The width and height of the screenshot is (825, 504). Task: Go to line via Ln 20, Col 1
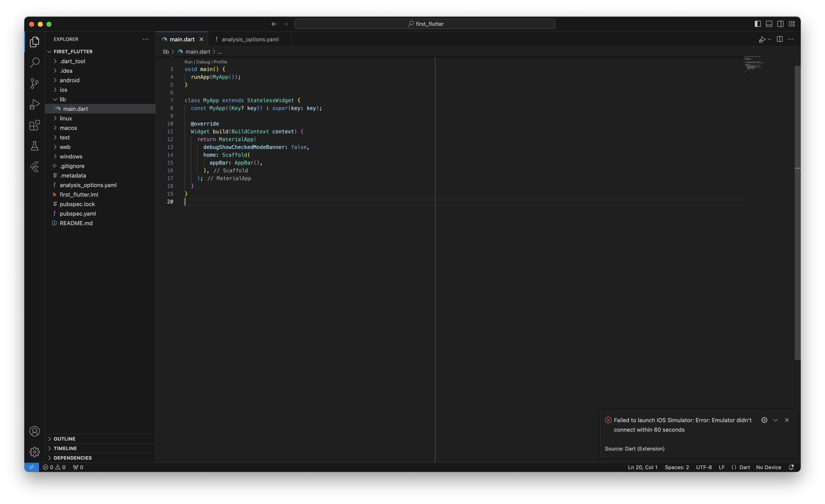tap(643, 467)
